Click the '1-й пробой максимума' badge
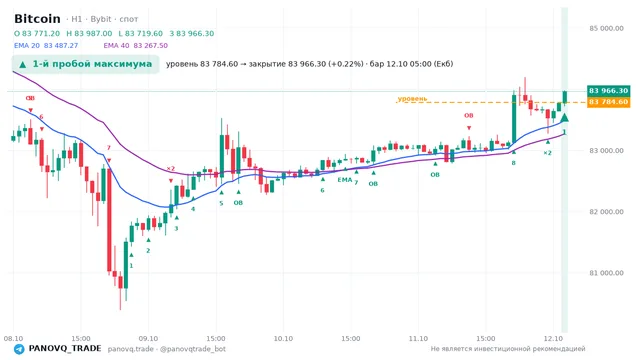Image resolution: width=640 pixels, height=360 pixels. point(85,64)
